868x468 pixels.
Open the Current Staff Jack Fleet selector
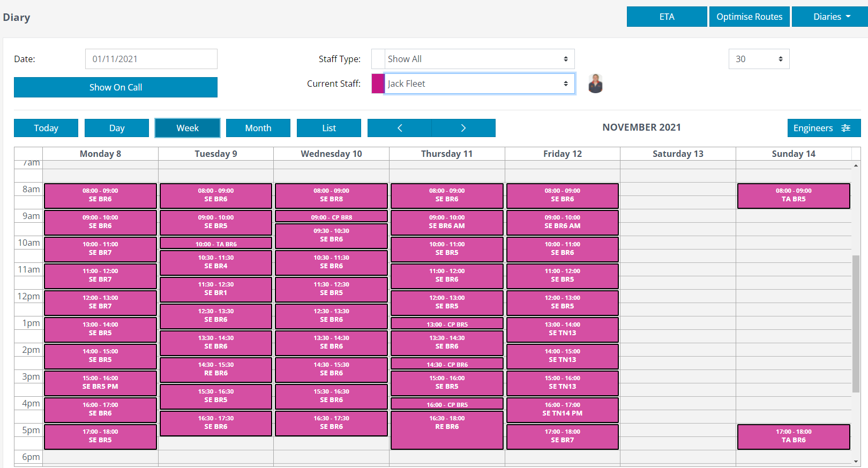tap(480, 84)
